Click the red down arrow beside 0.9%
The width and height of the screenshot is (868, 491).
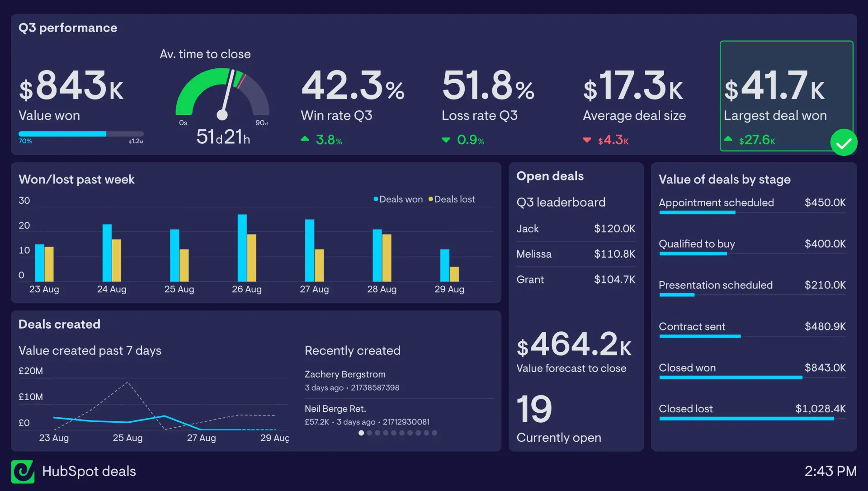tap(447, 141)
